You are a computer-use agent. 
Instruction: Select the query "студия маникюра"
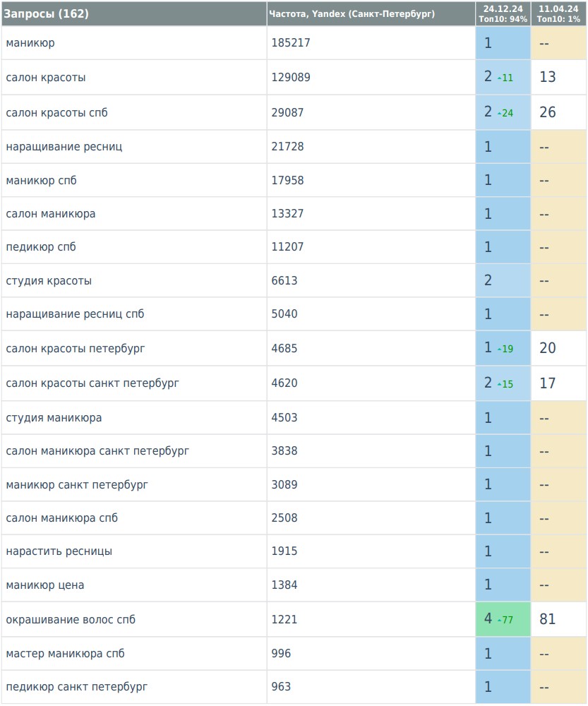(54, 418)
